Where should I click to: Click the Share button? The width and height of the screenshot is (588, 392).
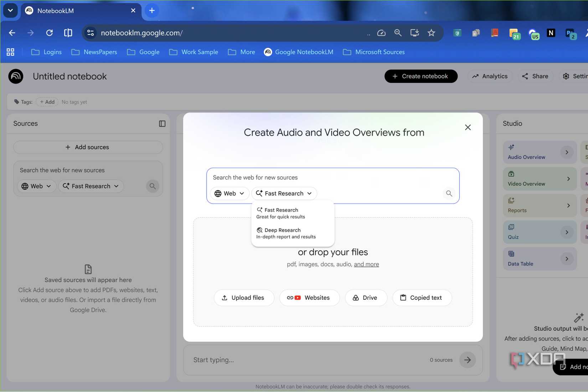535,76
